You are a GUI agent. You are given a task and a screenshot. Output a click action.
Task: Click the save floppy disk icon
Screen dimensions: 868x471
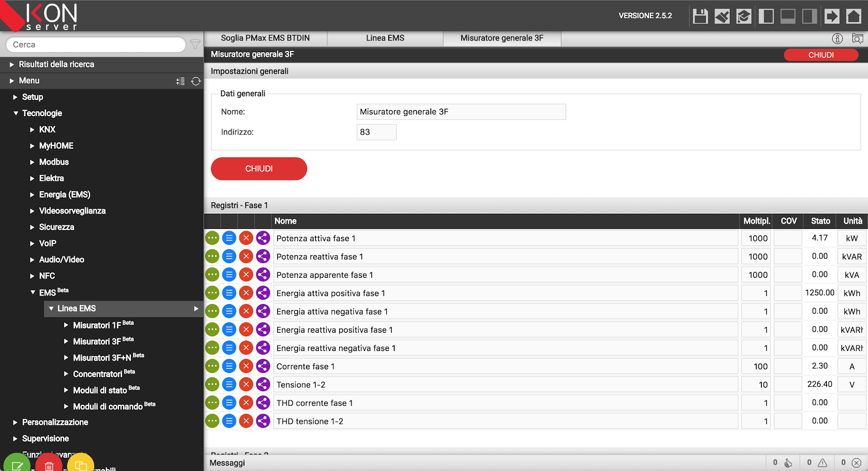click(x=700, y=16)
